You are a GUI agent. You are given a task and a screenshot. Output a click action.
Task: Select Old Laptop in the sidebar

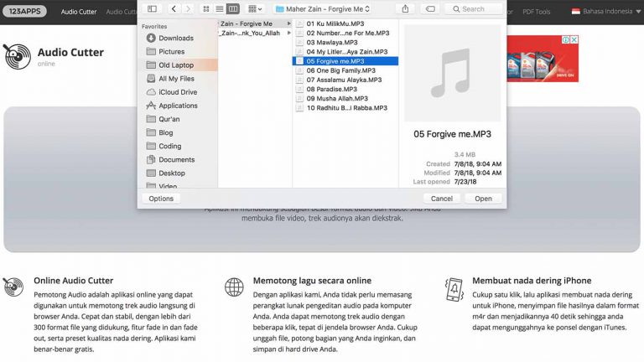pyautogui.click(x=176, y=65)
